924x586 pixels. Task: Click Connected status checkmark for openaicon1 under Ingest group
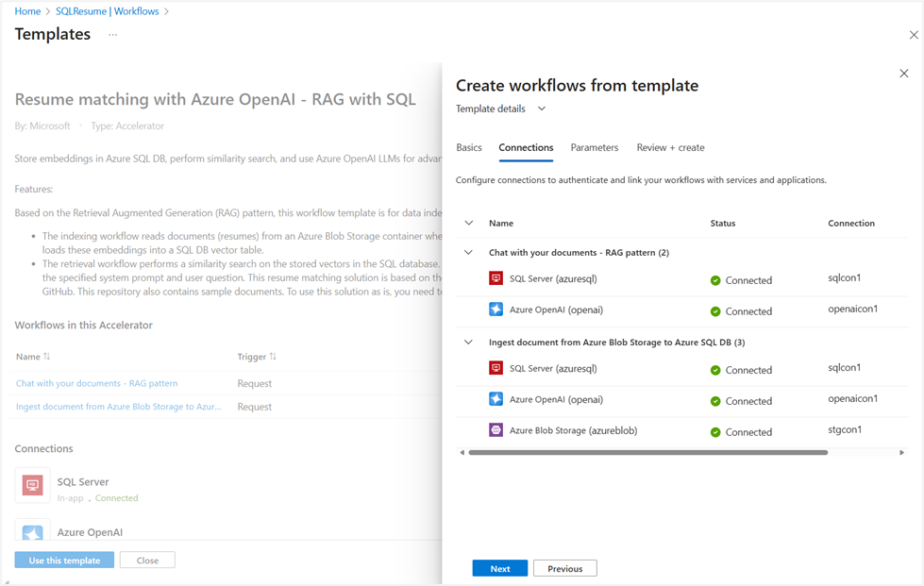pos(715,401)
